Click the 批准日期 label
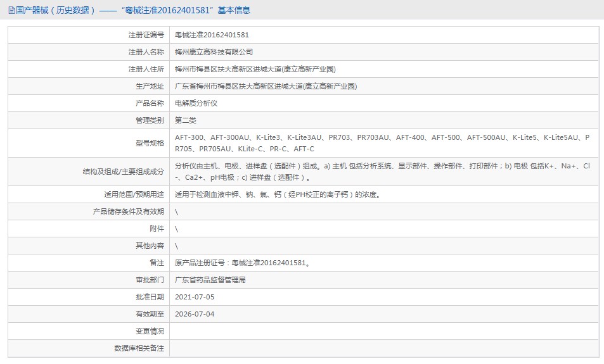Viewport: 604px width, 364px height. tap(150, 297)
